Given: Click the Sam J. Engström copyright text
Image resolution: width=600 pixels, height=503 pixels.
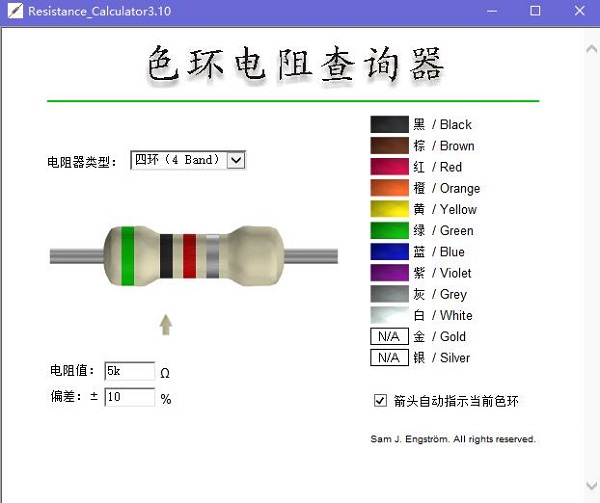Looking at the screenshot, I should click(453, 439).
